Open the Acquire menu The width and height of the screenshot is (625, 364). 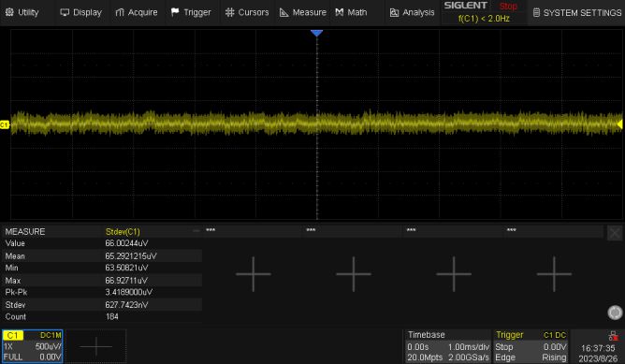(137, 12)
